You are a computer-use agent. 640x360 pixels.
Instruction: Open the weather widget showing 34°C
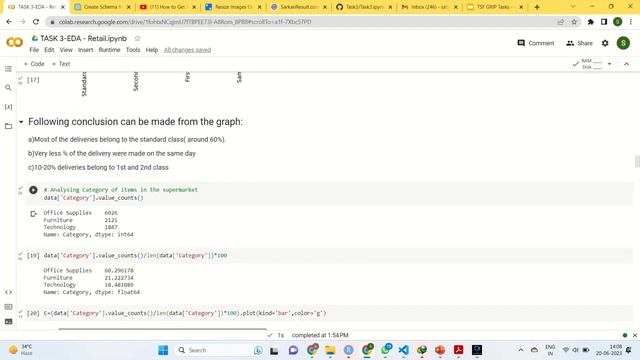point(20,350)
